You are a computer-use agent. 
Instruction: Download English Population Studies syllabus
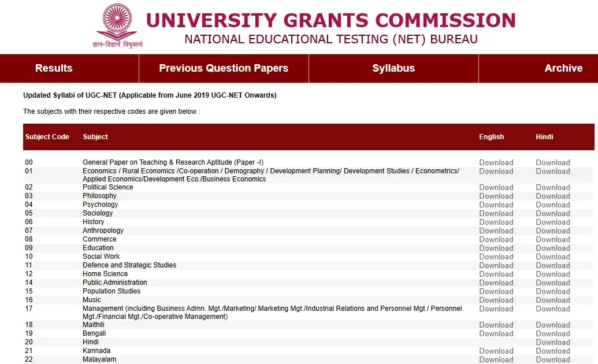pos(496,292)
